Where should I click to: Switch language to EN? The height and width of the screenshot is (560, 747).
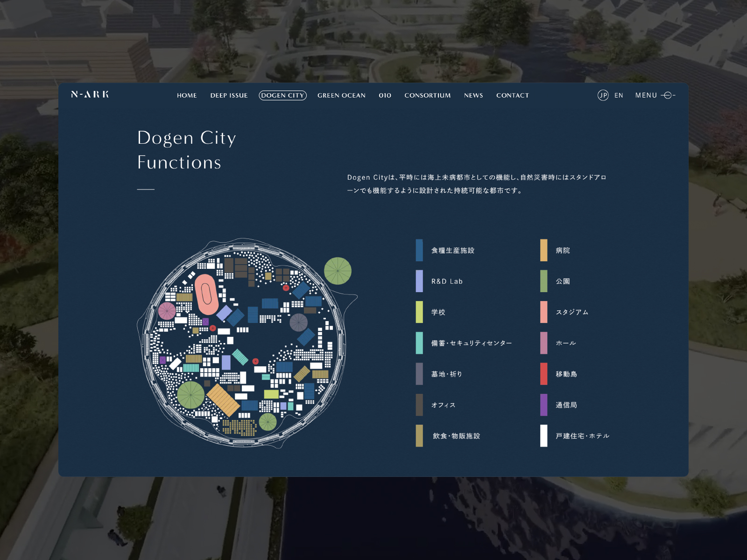619,95
